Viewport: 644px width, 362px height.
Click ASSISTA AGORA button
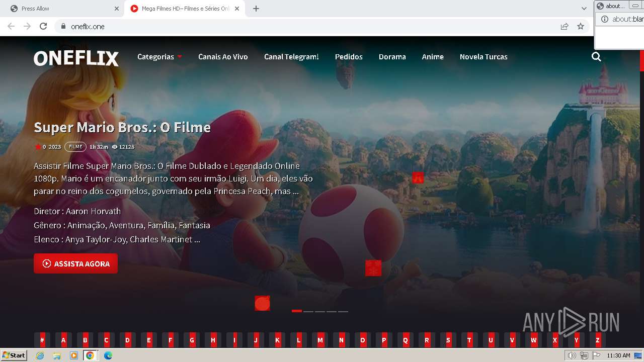click(75, 263)
